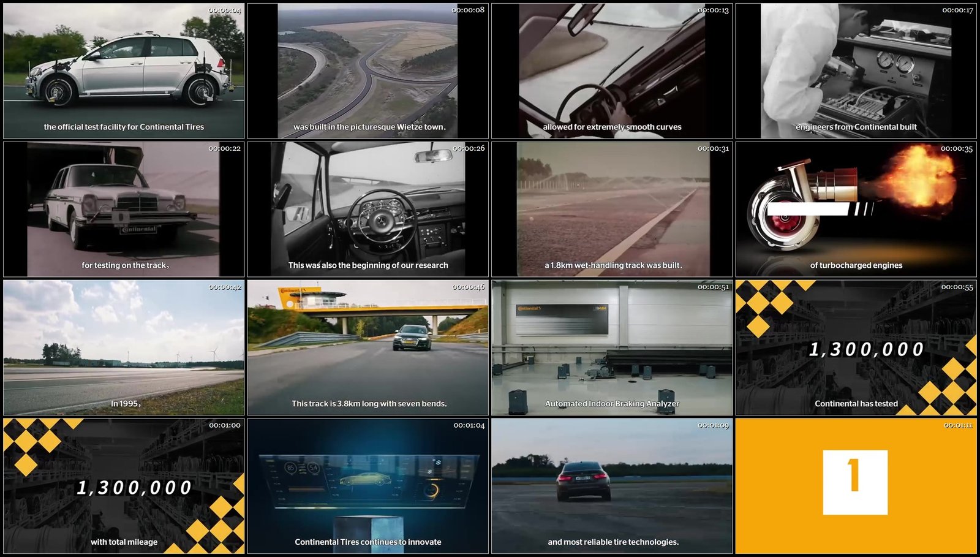Click the 00:01:00 timestamp
This screenshot has width=980, height=557.
pyautogui.click(x=225, y=425)
